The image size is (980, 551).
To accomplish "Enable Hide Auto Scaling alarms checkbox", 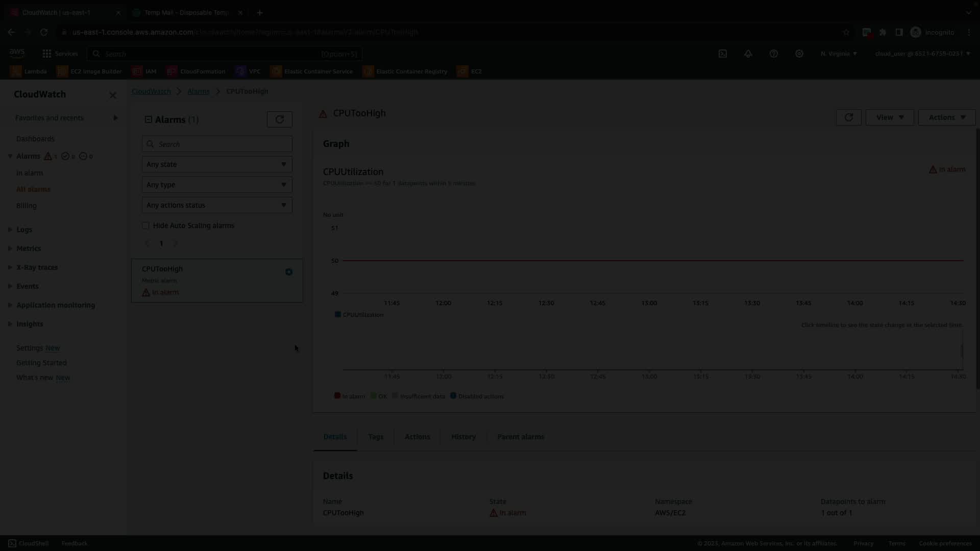I will pyautogui.click(x=146, y=226).
